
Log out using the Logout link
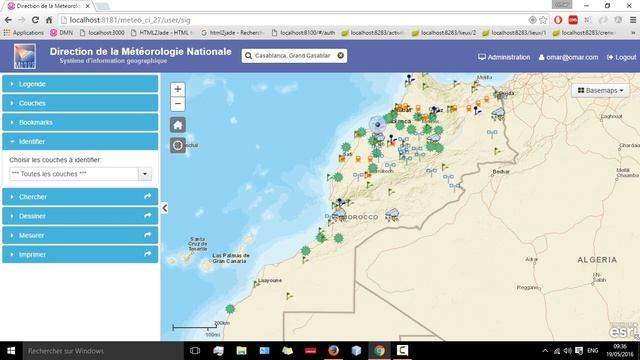621,57
